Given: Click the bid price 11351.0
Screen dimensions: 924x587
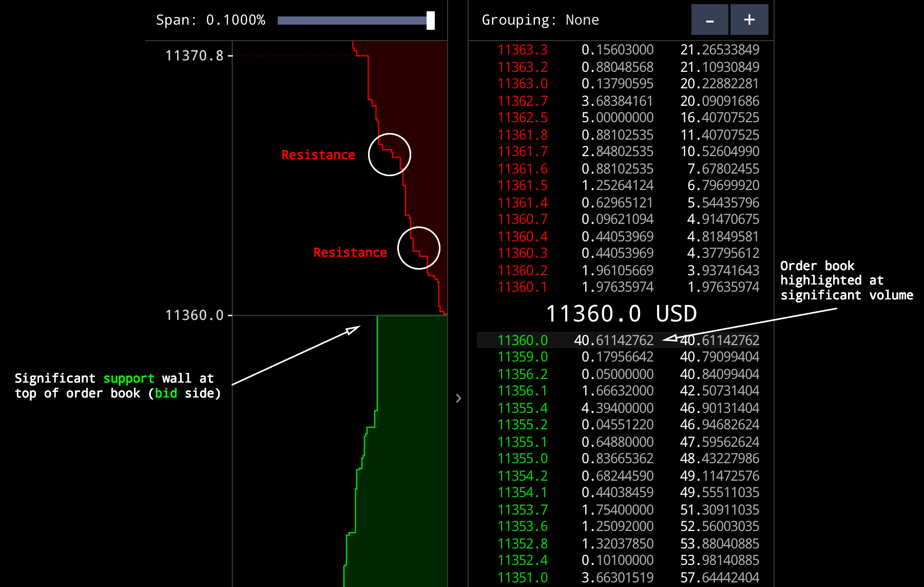Looking at the screenshot, I should [x=523, y=577].
